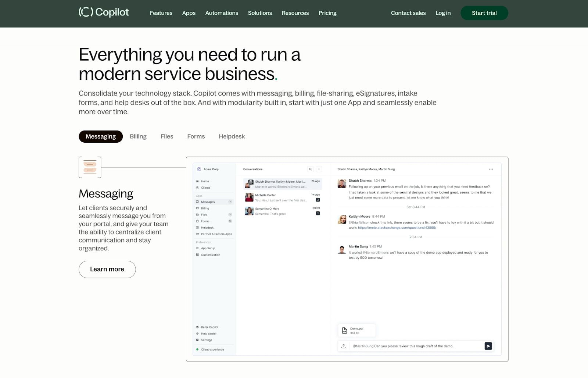Screen dimensions: 588x378
Task: Click the Learn more button under Messaging
Action: coord(107,269)
